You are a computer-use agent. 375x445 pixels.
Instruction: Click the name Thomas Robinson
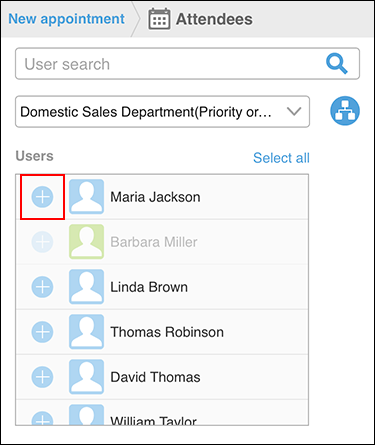coord(167,332)
